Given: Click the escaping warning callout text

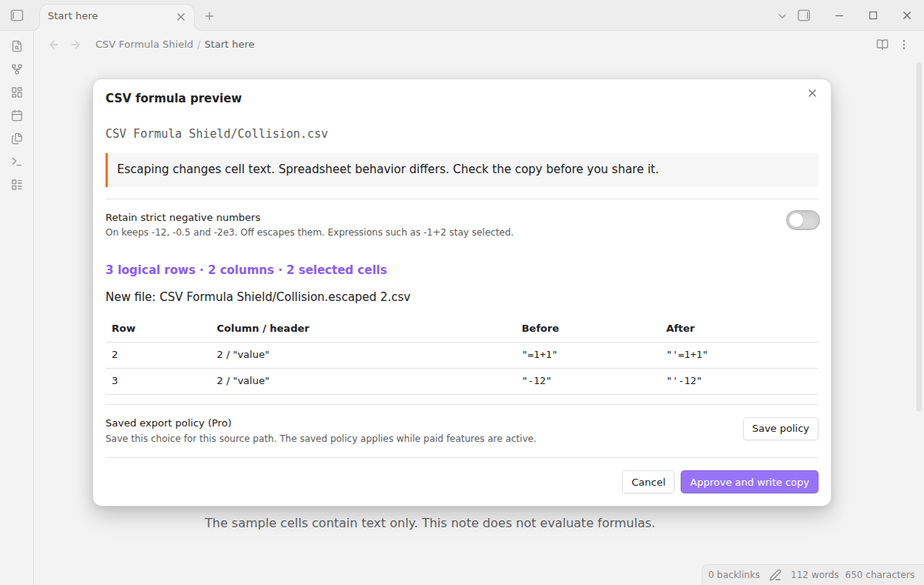Looking at the screenshot, I should [387, 169].
